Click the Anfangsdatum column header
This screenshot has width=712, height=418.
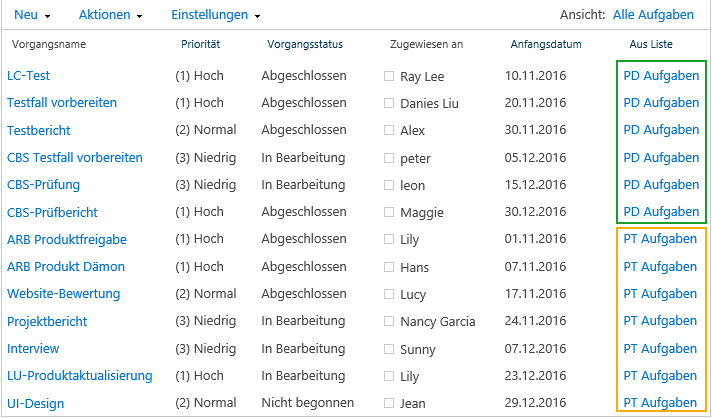(x=545, y=44)
